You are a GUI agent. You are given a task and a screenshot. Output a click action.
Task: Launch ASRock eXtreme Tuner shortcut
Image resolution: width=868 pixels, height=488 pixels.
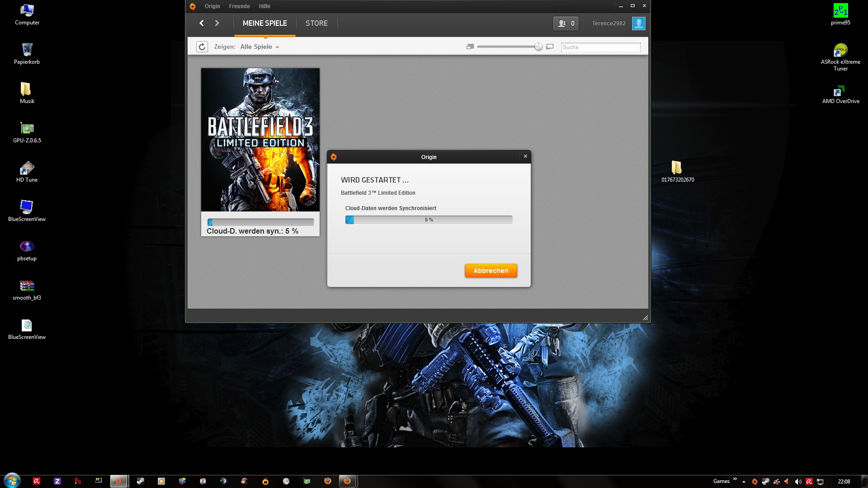point(840,57)
